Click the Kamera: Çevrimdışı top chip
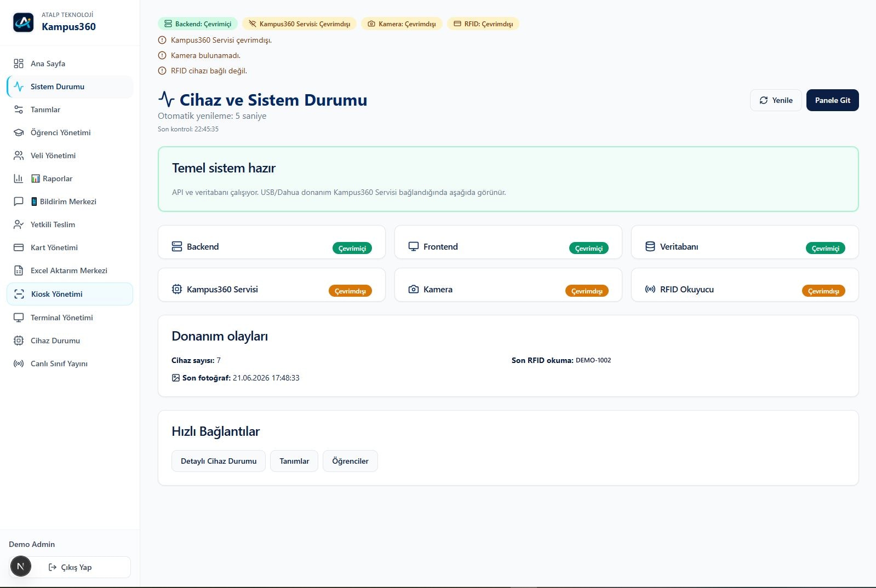This screenshot has width=876, height=588. click(x=402, y=24)
